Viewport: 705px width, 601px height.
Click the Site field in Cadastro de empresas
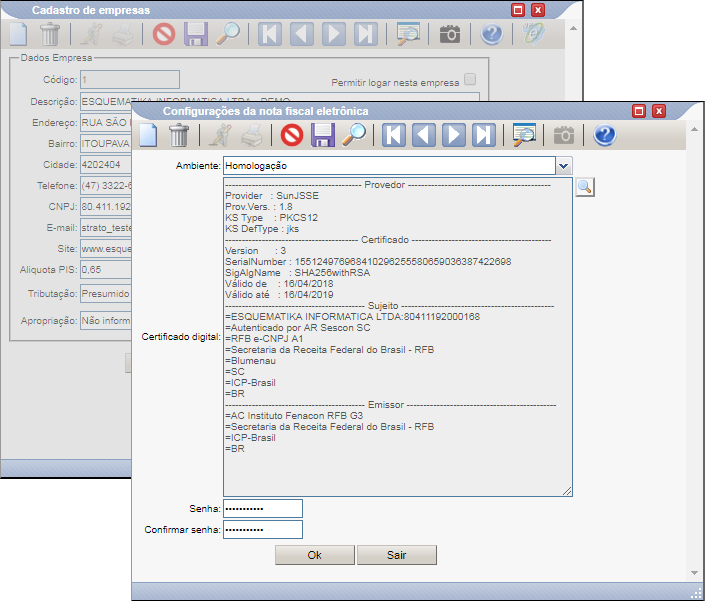pyautogui.click(x=106, y=249)
